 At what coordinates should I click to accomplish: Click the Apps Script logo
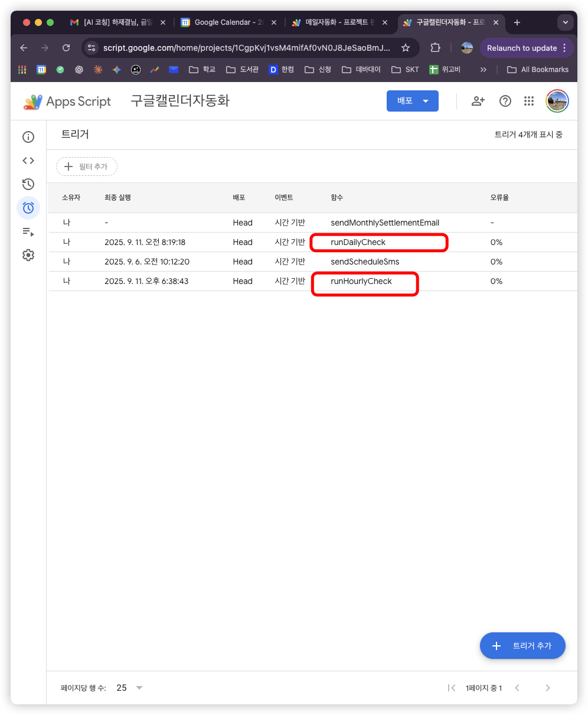point(67,102)
